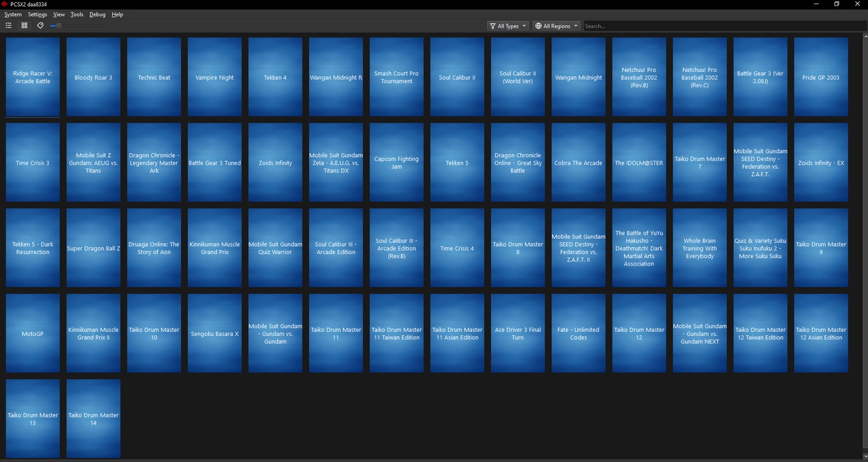Select the MotoGP cover
868x462 pixels.
33,333
